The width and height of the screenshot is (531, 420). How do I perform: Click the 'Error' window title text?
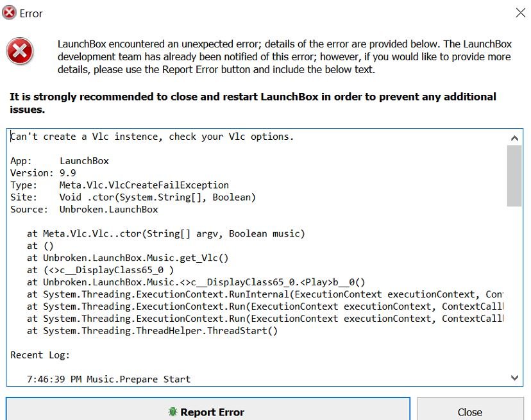31,13
